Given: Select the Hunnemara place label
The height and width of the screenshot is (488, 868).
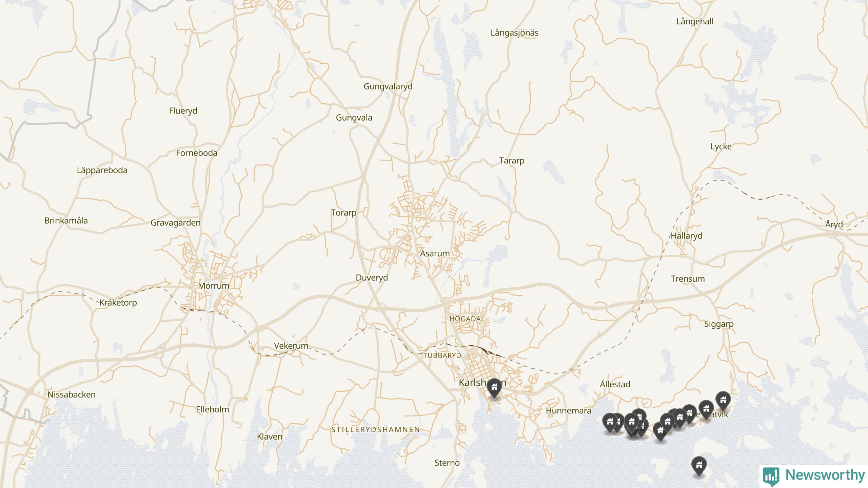Looking at the screenshot, I should 569,411.
